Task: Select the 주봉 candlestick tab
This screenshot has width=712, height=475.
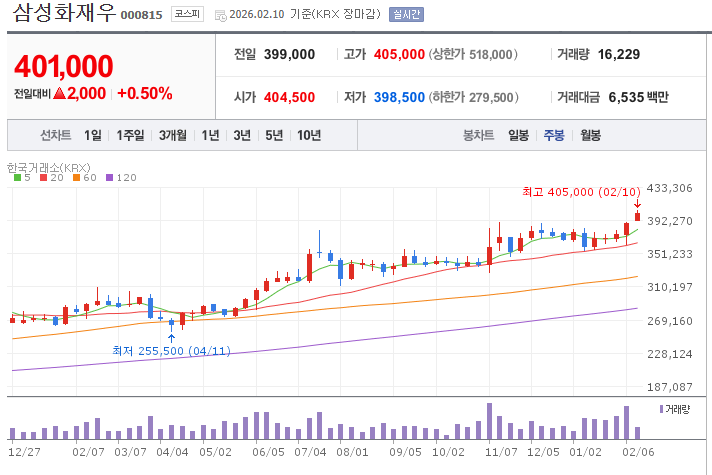Action: point(554,135)
